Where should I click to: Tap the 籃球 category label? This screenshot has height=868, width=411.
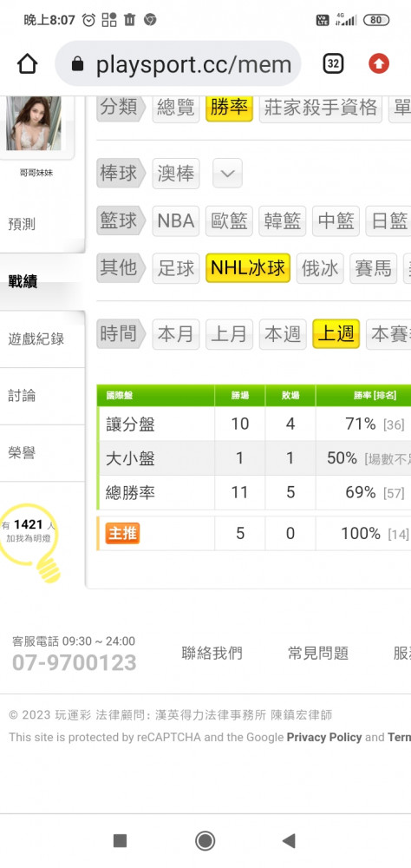121,220
